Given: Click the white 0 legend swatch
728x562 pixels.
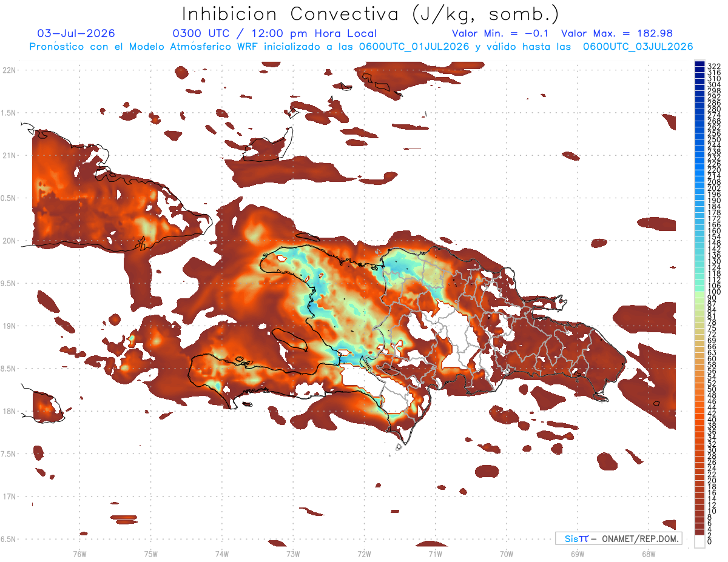Looking at the screenshot, I should point(699,543).
